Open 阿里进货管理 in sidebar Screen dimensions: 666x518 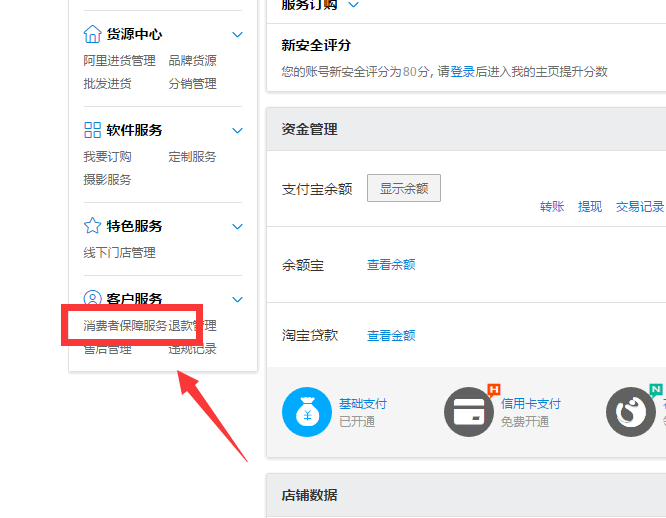tap(119, 61)
